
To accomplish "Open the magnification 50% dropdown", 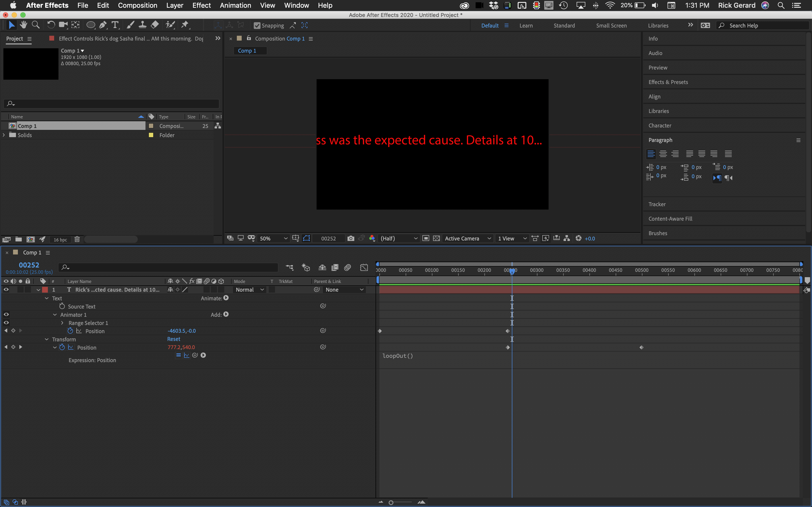I will click(x=274, y=239).
